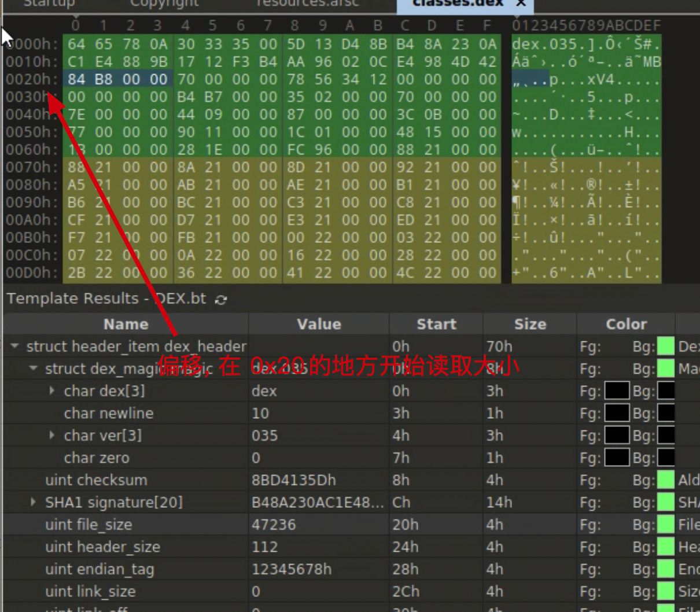Collapse struct header_item dex_header node
Screen dimensions: 700x612
(x=14, y=346)
